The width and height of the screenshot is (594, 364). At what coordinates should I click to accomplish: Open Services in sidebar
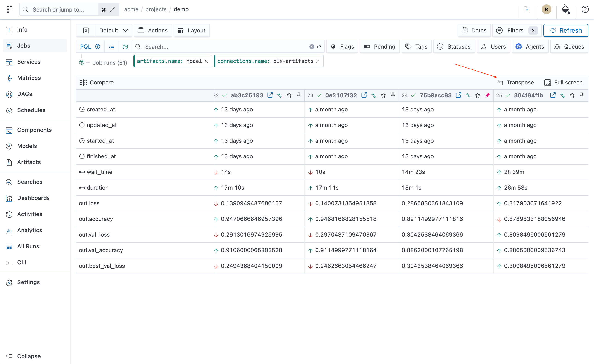(35, 62)
